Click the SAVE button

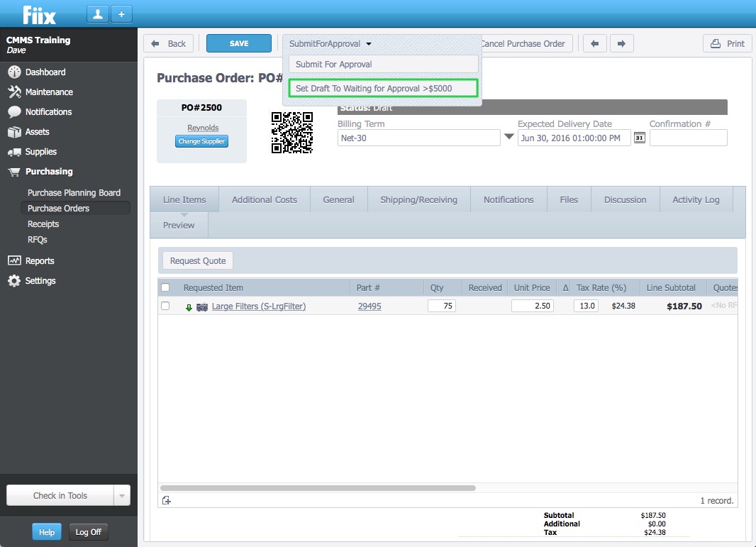click(x=239, y=43)
